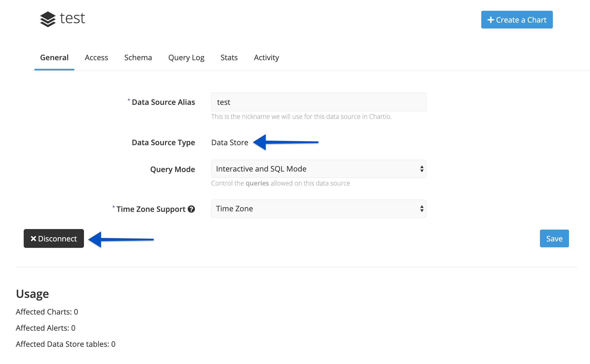Open the Time Zone Support help icon

pos(191,209)
